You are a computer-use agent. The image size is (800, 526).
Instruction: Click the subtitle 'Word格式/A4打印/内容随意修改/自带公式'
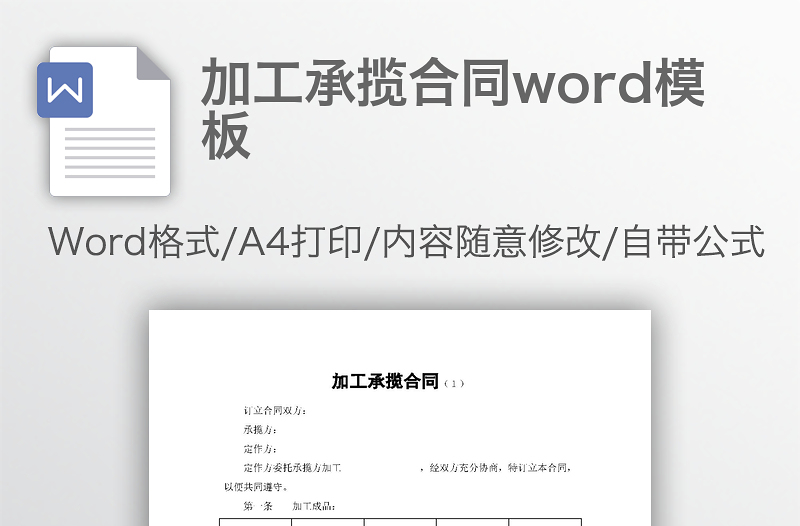(406, 242)
